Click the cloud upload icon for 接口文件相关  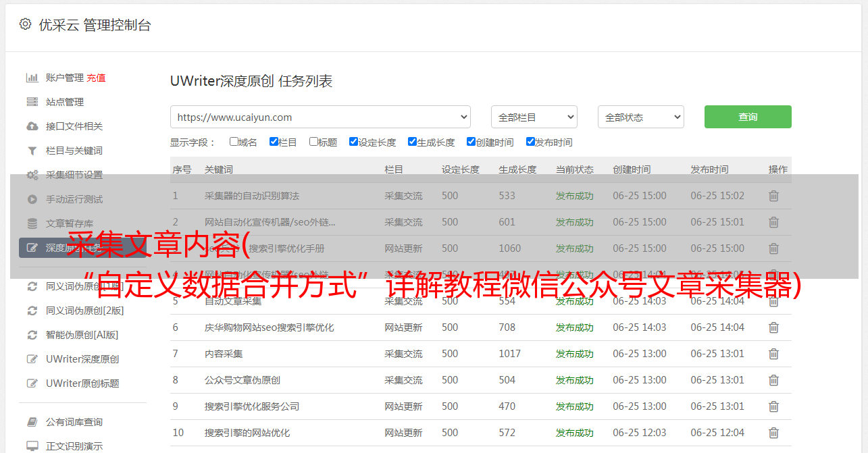tap(32, 126)
